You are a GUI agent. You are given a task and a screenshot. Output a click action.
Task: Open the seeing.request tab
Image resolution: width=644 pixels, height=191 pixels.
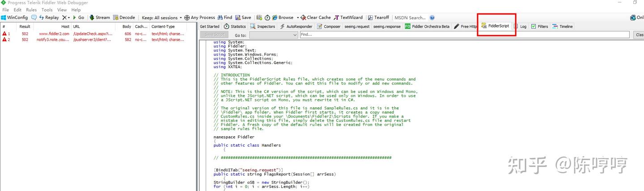(x=357, y=26)
